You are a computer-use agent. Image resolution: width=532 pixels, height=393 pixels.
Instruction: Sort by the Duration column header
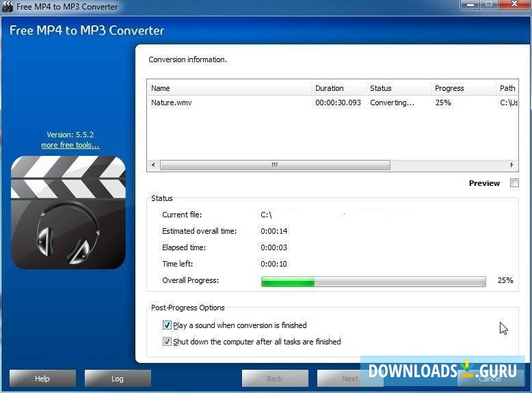pyautogui.click(x=338, y=88)
